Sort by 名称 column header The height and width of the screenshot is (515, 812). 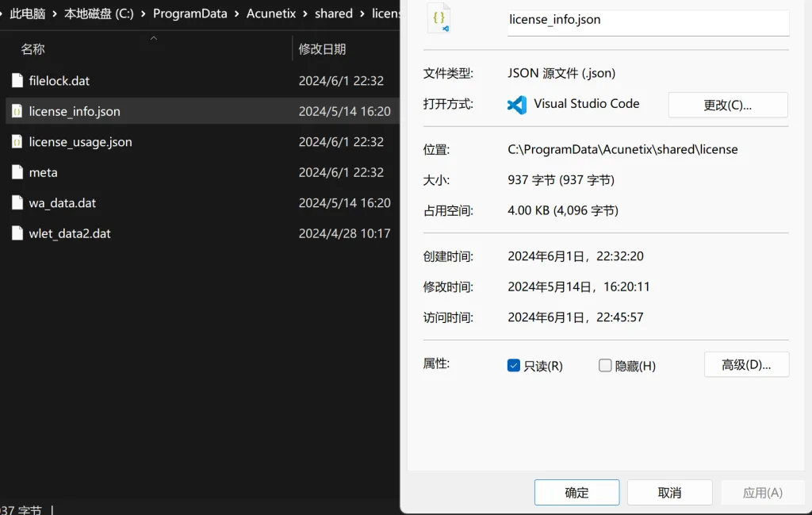(33, 49)
